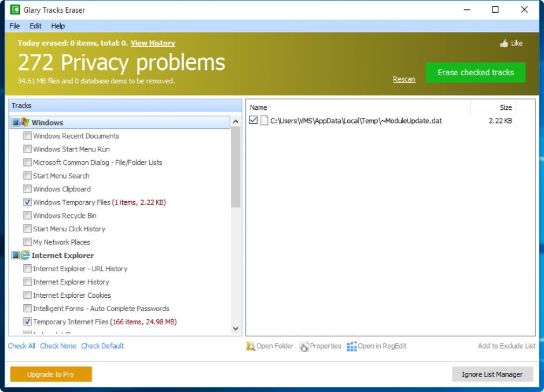Click the ~ModuleUpdate.dat file icon
Image resolution: width=544 pixels, height=392 pixels.
click(x=264, y=120)
